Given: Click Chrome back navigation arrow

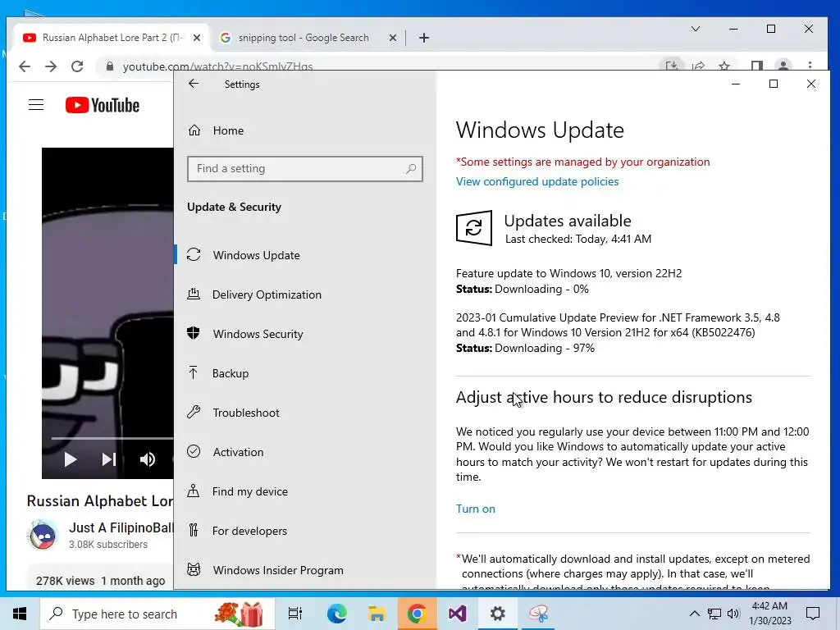Looking at the screenshot, I should 25,66.
